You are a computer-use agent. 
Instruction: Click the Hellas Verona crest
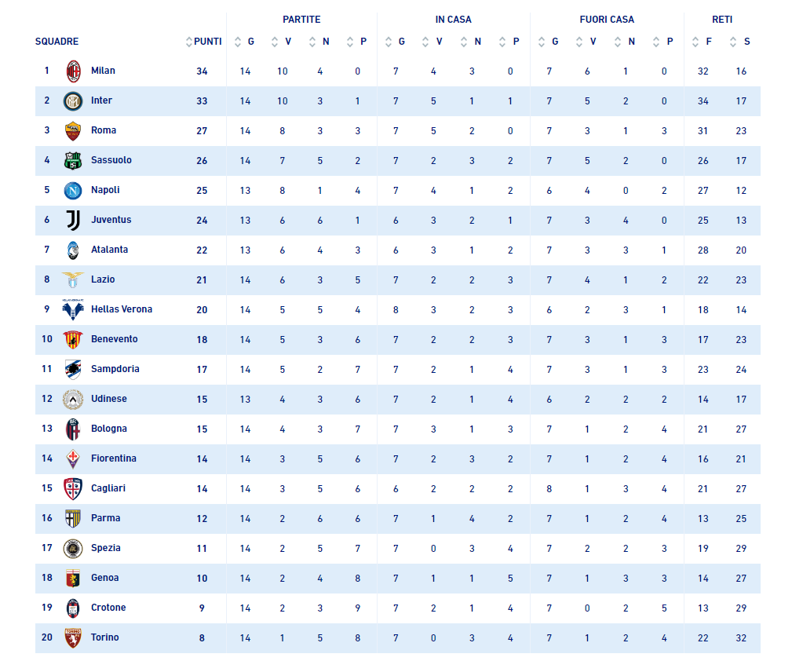tap(73, 310)
